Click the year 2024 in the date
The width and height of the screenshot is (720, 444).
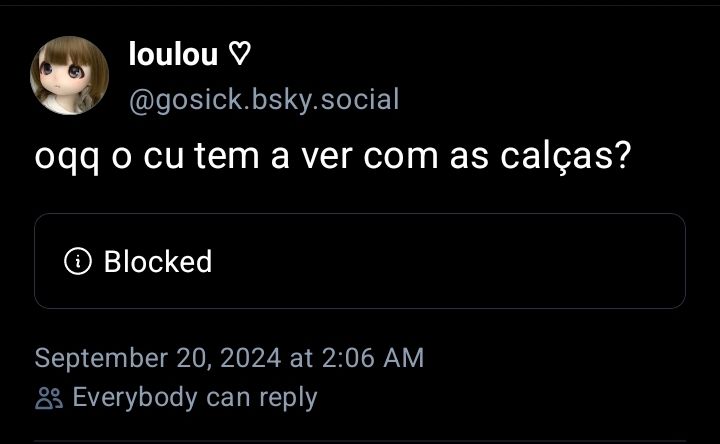pos(251,358)
